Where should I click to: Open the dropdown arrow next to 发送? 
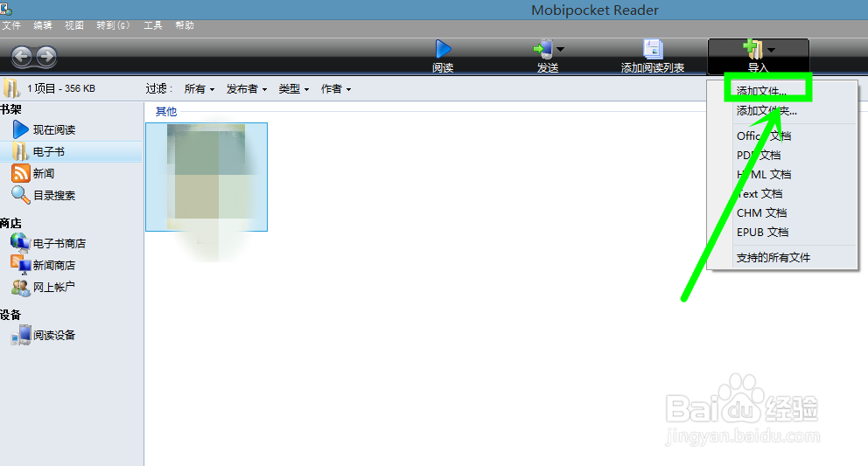pos(560,50)
